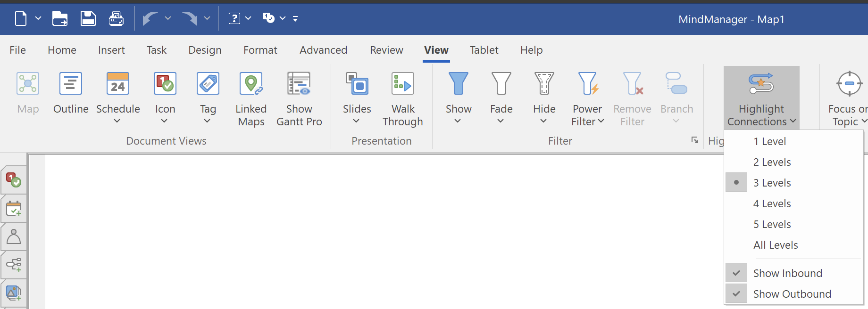Open the task info side panel tab

[x=14, y=208]
